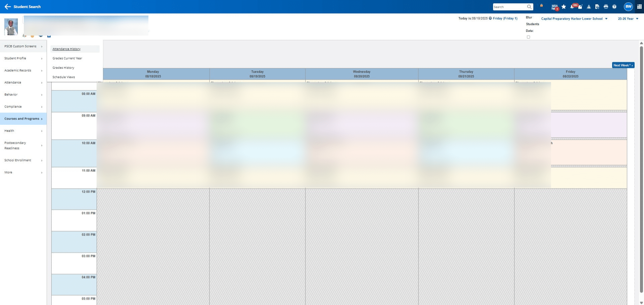This screenshot has height=305, width=644.
Task: Open the MBA Support icon
Action: (x=555, y=7)
